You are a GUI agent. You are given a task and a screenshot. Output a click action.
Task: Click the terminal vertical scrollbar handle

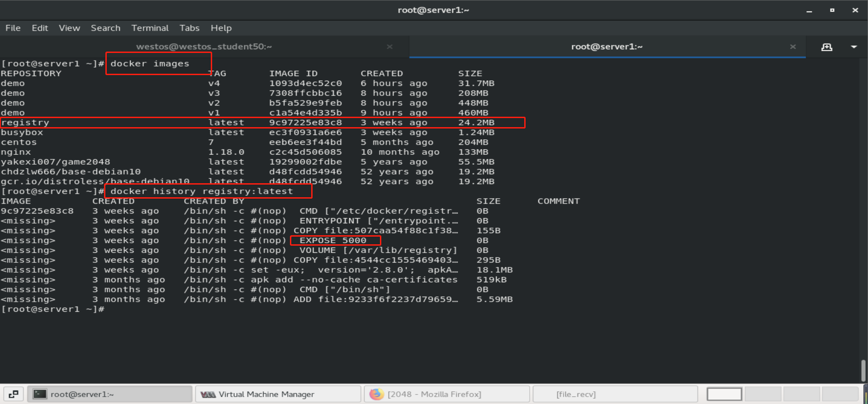(863, 371)
